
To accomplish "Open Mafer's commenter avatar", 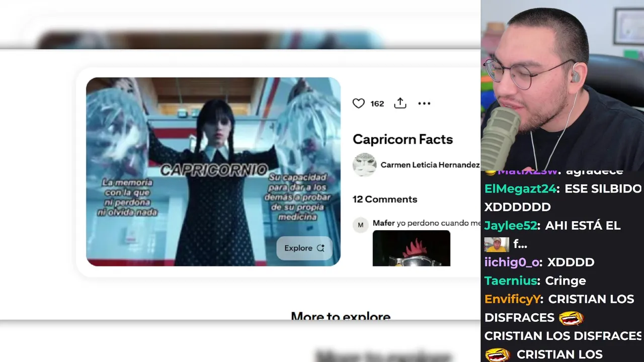I will click(x=360, y=225).
